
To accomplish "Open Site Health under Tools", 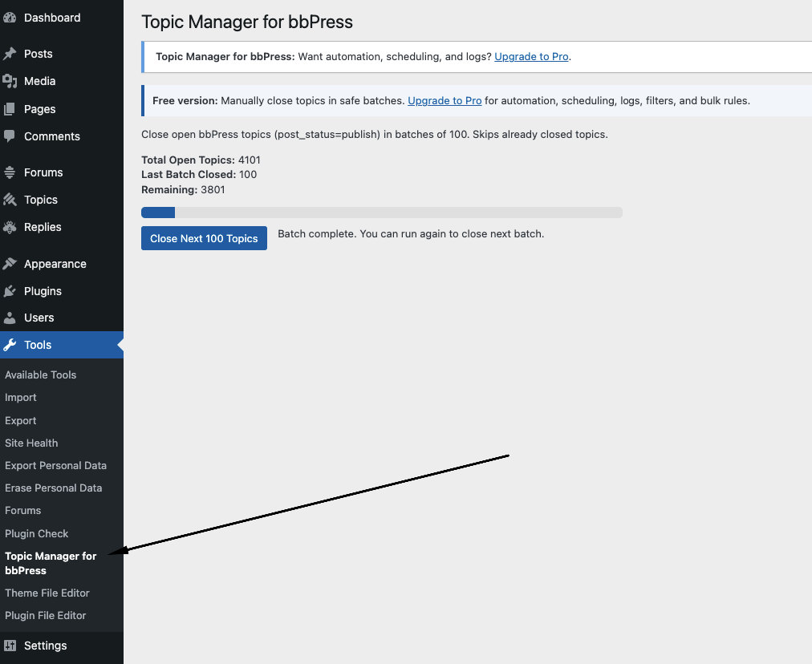I will coord(31,443).
